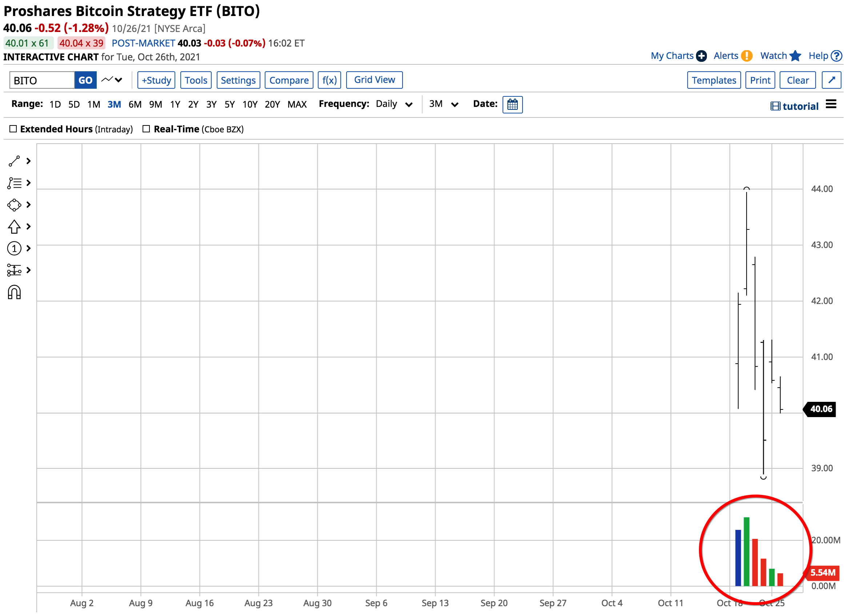Select 20Y range

(273, 104)
